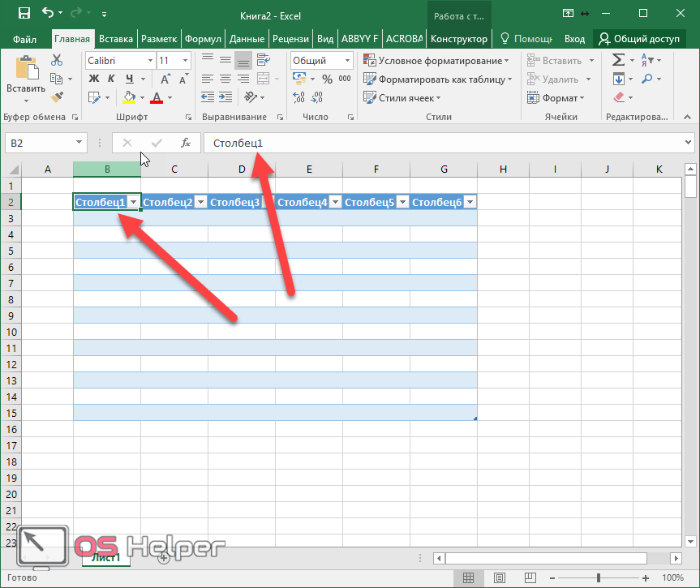Click the percent style icon
The image size is (700, 588).
(x=327, y=79)
